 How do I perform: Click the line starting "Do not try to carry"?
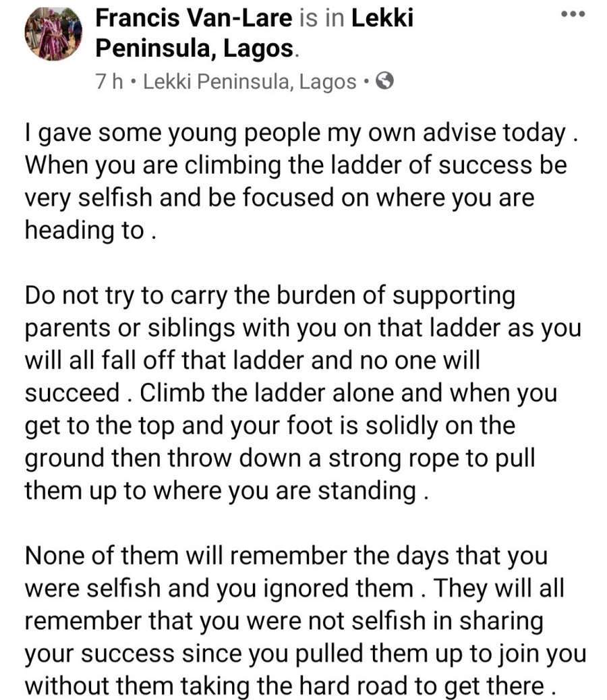(270, 296)
